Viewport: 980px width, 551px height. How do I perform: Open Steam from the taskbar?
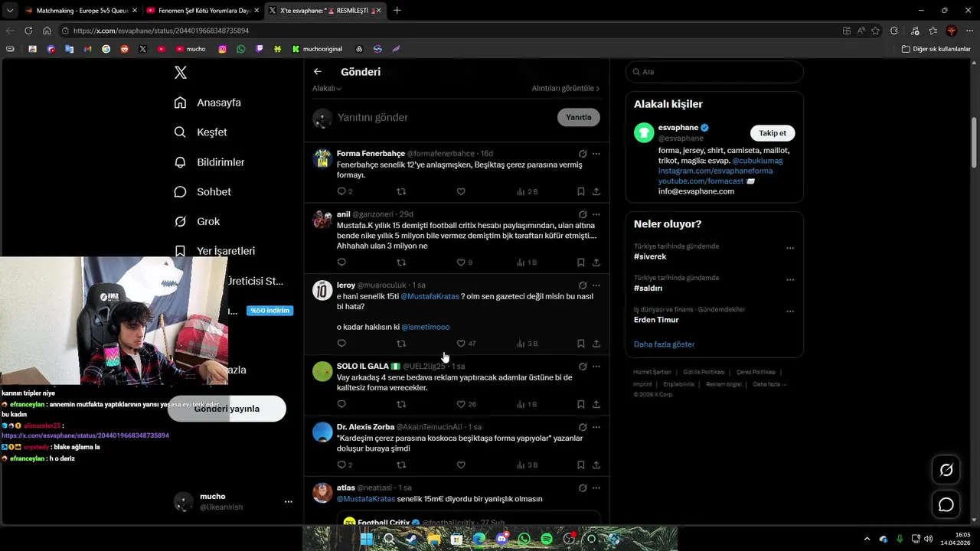[411, 539]
